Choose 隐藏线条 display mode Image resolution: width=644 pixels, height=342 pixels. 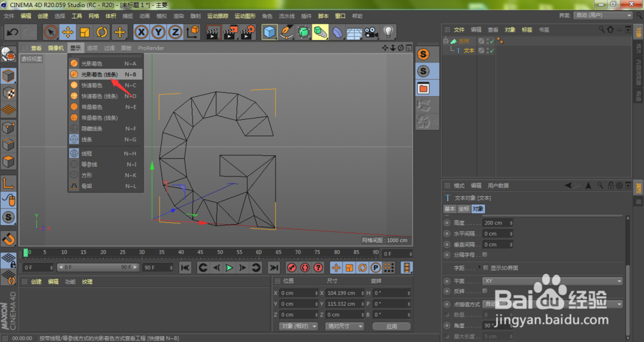pos(106,129)
